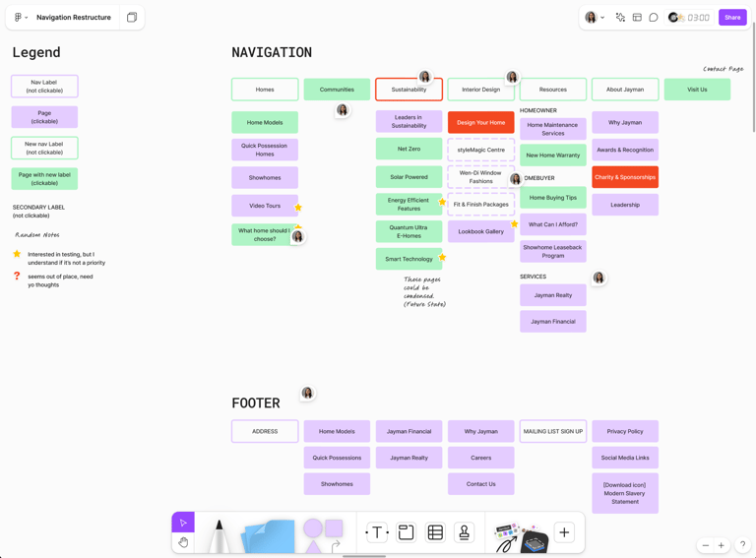The image size is (756, 558).
Task: Select the Net Zero box
Action: click(x=409, y=149)
